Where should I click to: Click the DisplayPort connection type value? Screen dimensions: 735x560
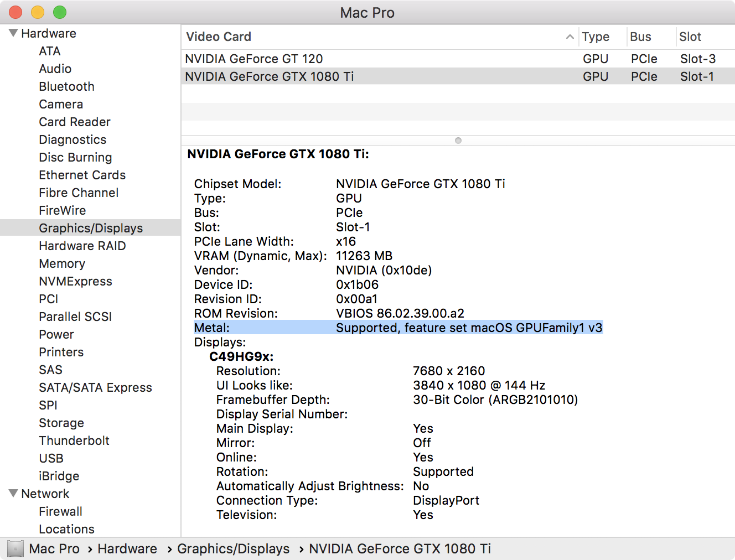click(446, 500)
